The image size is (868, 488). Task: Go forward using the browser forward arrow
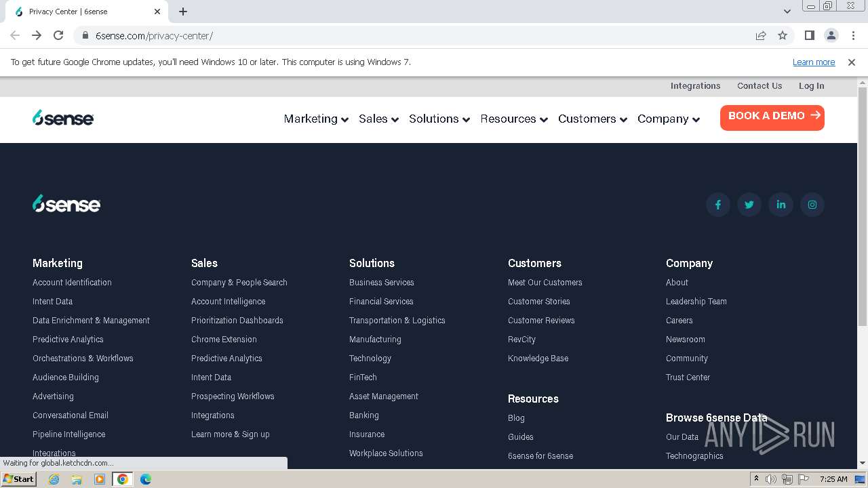tap(37, 35)
